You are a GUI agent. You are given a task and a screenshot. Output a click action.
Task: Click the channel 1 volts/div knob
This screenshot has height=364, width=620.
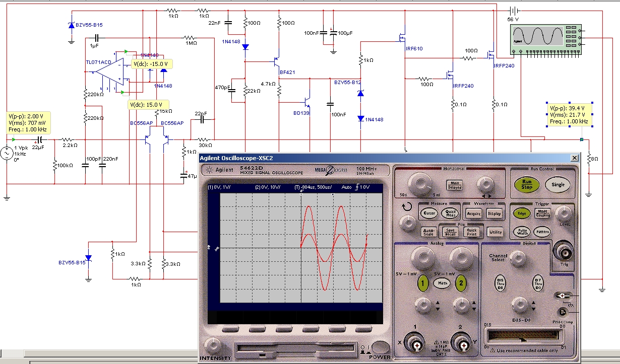coord(422,258)
